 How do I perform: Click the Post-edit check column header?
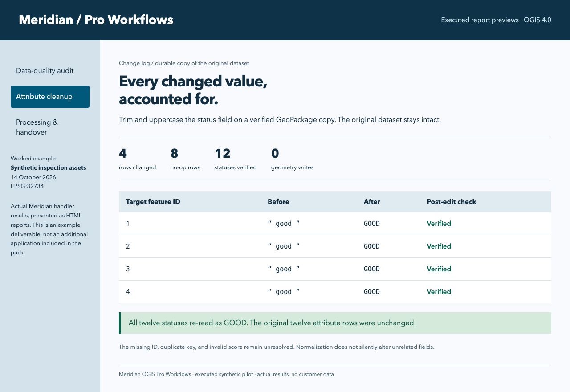coord(452,202)
